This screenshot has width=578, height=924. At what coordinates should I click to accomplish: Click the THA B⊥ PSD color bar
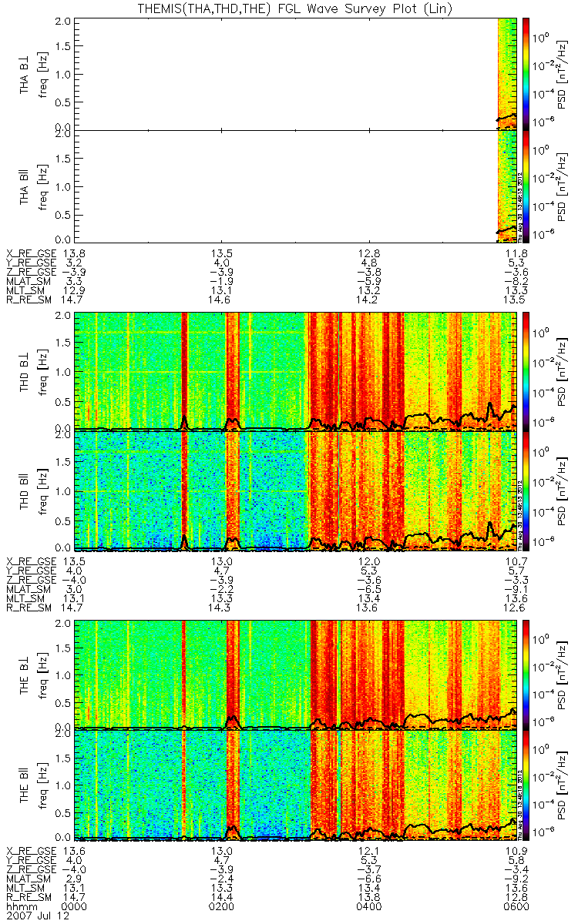(x=526, y=72)
